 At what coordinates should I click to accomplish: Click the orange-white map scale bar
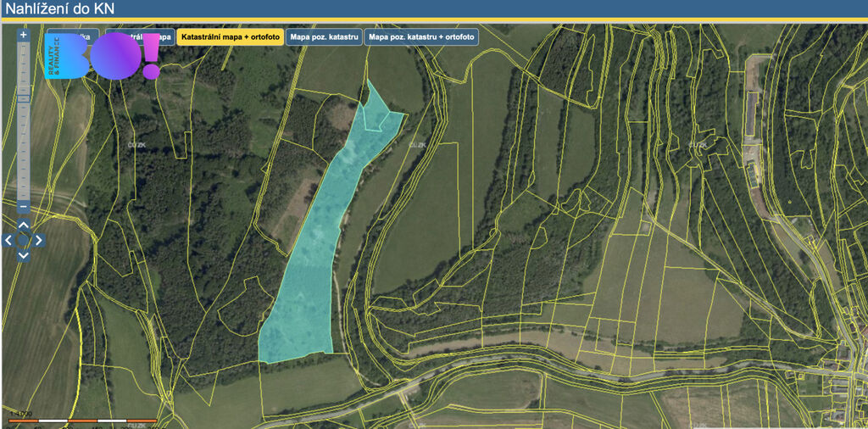pyautogui.click(x=82, y=421)
